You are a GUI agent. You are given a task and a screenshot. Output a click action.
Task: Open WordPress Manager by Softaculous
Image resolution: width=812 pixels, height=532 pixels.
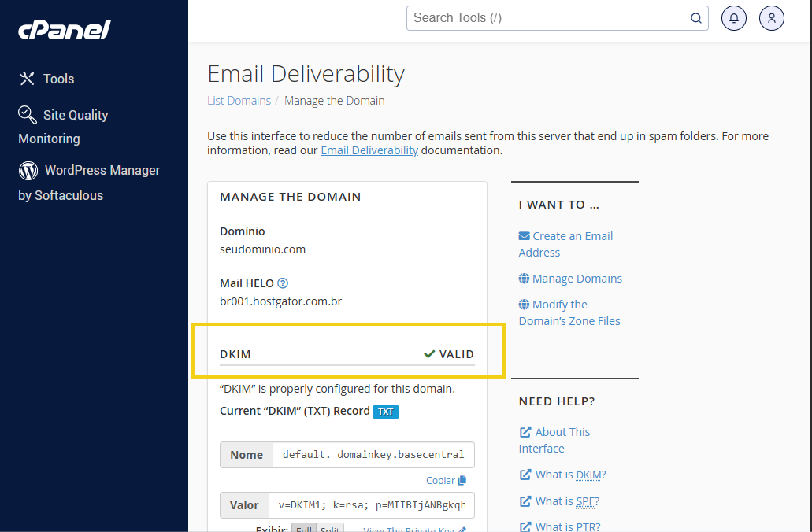(89, 182)
